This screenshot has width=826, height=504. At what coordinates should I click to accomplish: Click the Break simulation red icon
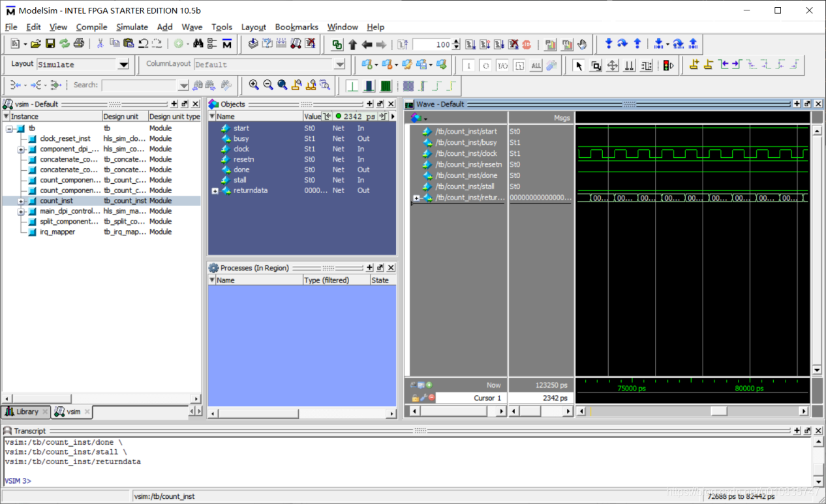pos(527,44)
